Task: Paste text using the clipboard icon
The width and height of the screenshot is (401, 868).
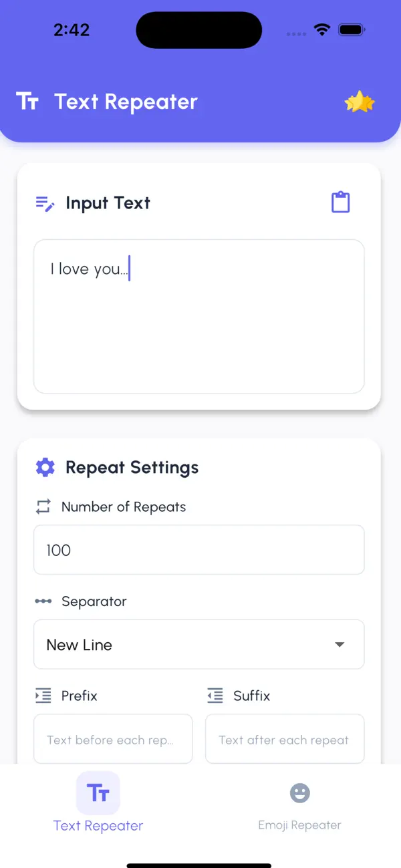Action: (341, 201)
